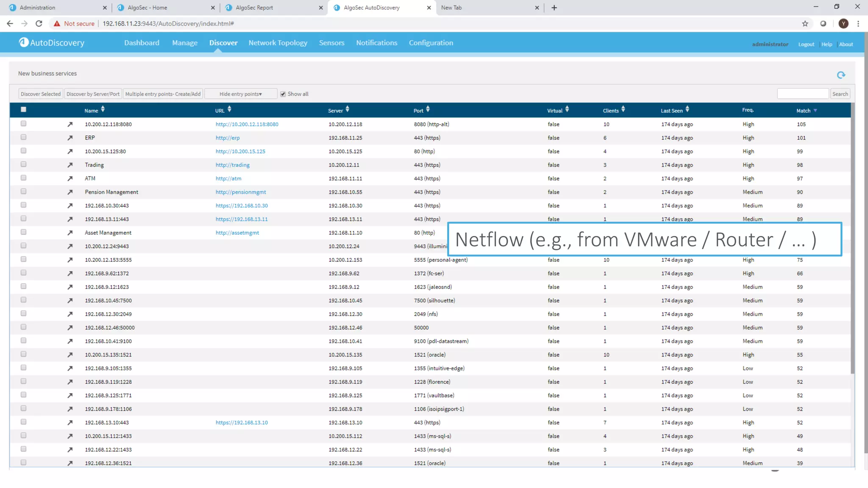Open the arrow icon for ATM row

tap(70, 178)
